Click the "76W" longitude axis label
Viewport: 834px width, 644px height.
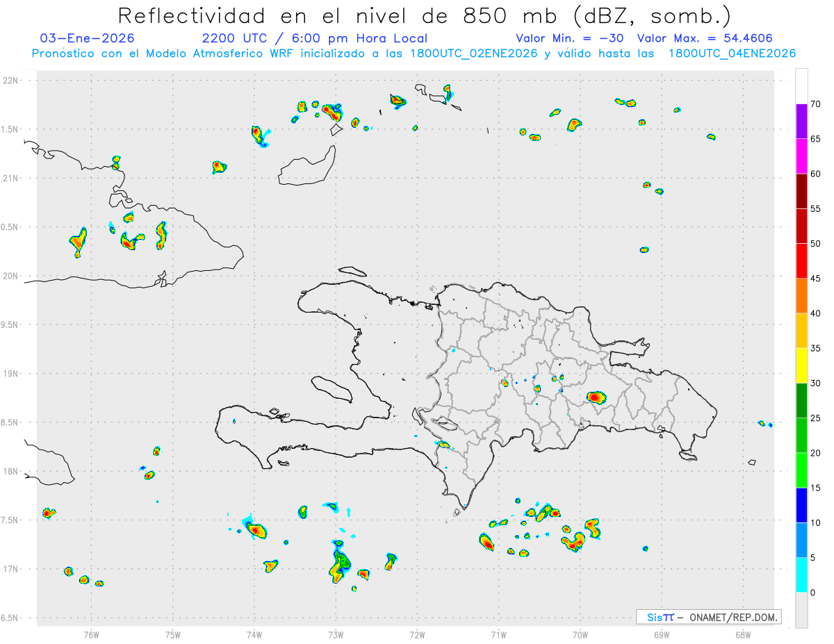pyautogui.click(x=92, y=634)
